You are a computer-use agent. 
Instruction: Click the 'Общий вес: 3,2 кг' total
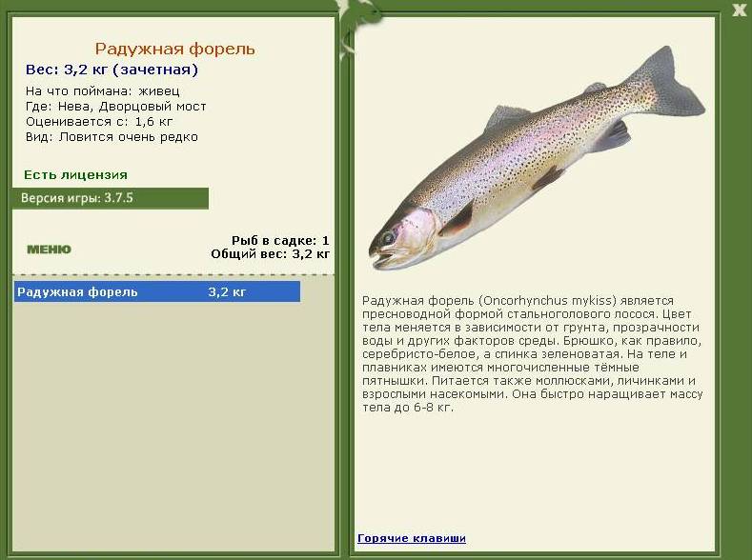270,254
